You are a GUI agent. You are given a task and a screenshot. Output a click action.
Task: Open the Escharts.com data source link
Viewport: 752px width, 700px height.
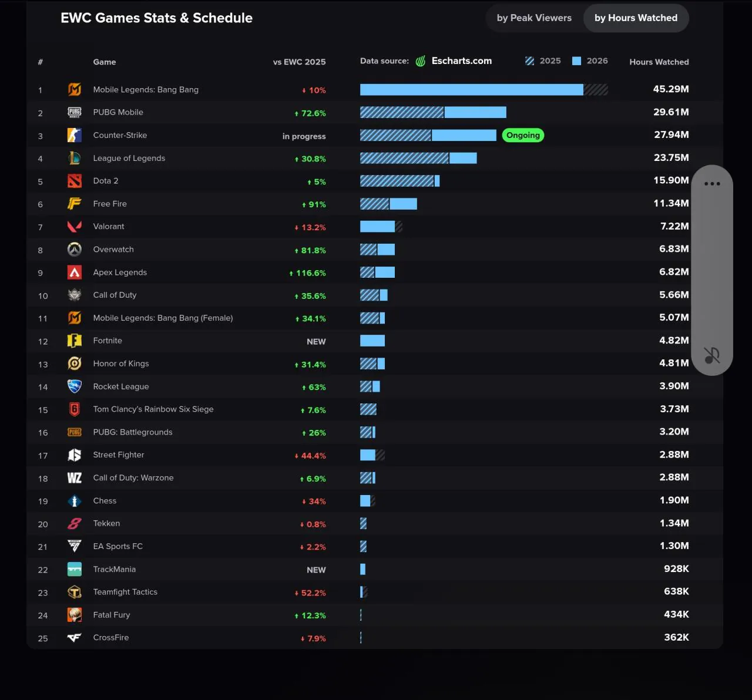[454, 61]
